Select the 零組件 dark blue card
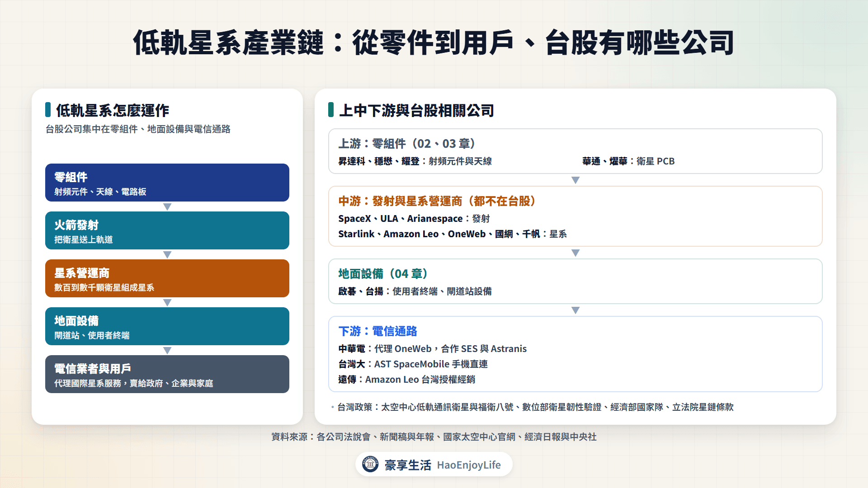This screenshot has width=868, height=488. [167, 183]
